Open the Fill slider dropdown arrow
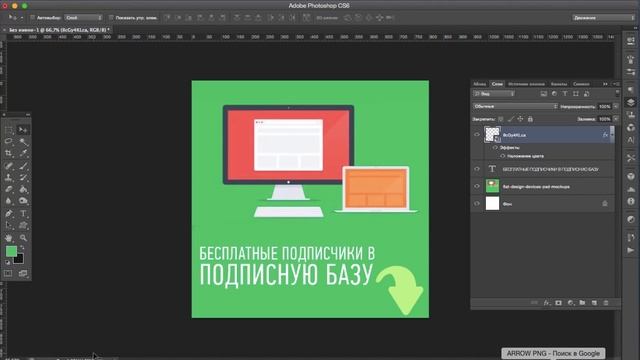This screenshot has width=640, height=360. [616, 119]
